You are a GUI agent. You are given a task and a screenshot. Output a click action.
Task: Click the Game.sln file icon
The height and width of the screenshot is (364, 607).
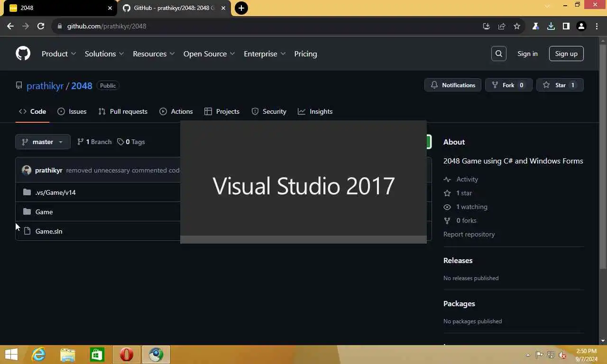coord(27,231)
